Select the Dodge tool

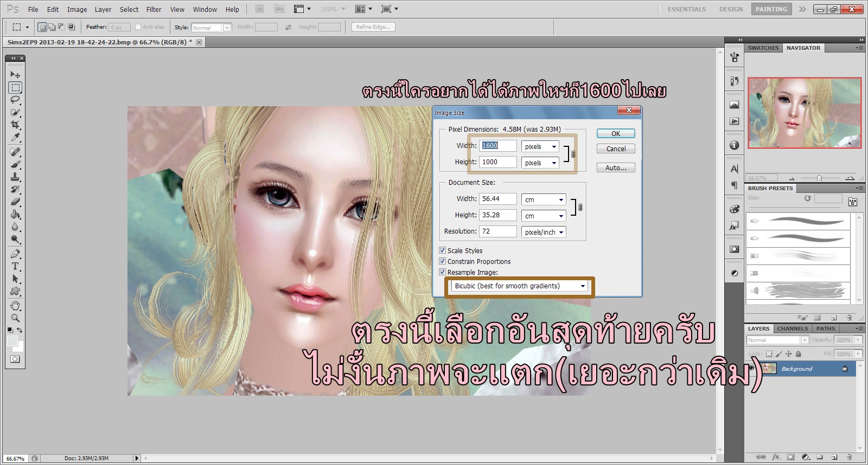[x=15, y=240]
